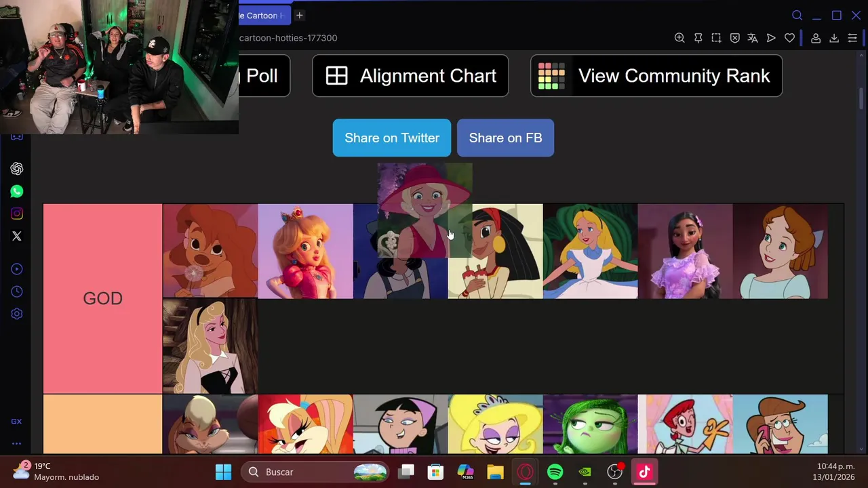Click the orange second tier label
Image resolution: width=868 pixels, height=488 pixels.
tap(103, 424)
